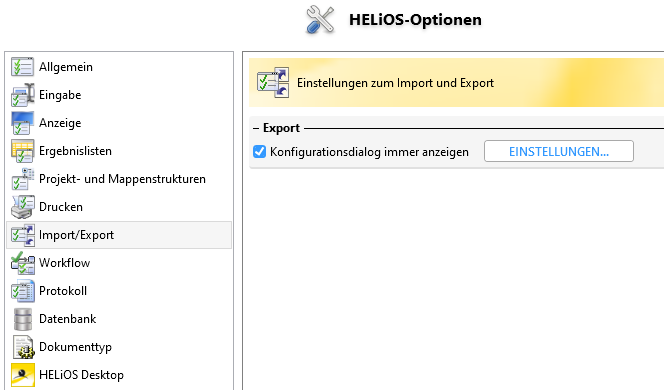Click the Datenbank cylinder icon

coord(22,319)
